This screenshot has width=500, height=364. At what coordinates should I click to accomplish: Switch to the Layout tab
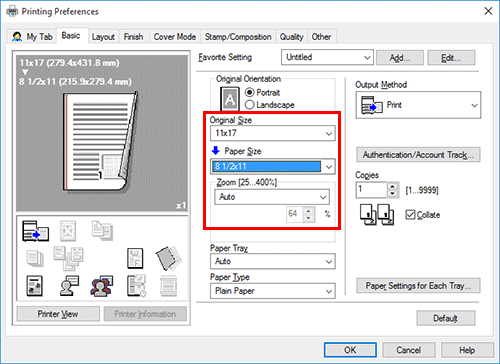click(103, 37)
